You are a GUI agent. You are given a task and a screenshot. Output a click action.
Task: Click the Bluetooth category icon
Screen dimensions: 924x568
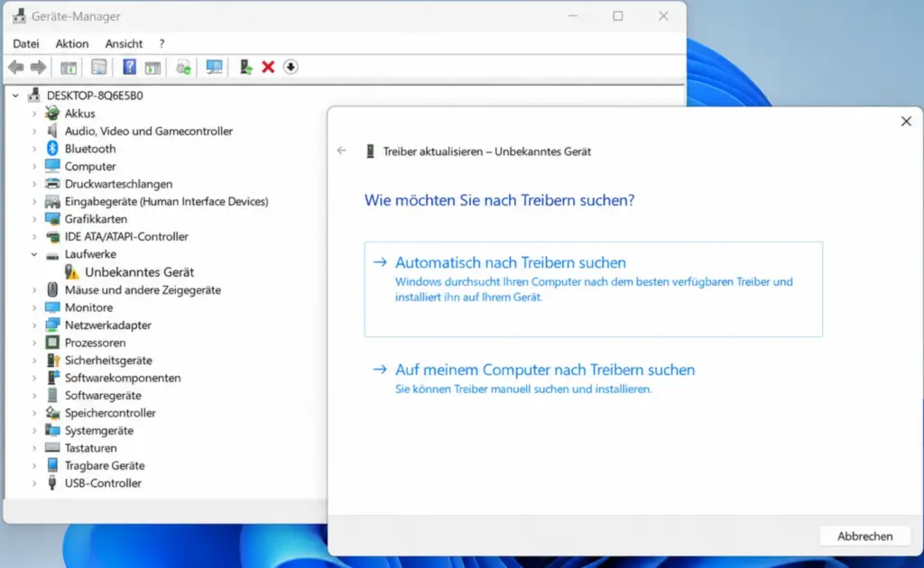(x=52, y=149)
